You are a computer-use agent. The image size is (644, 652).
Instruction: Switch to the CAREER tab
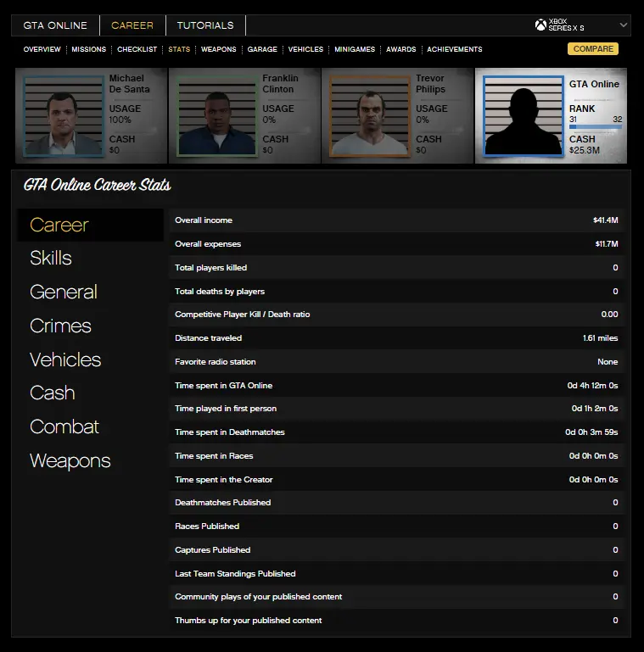point(132,25)
